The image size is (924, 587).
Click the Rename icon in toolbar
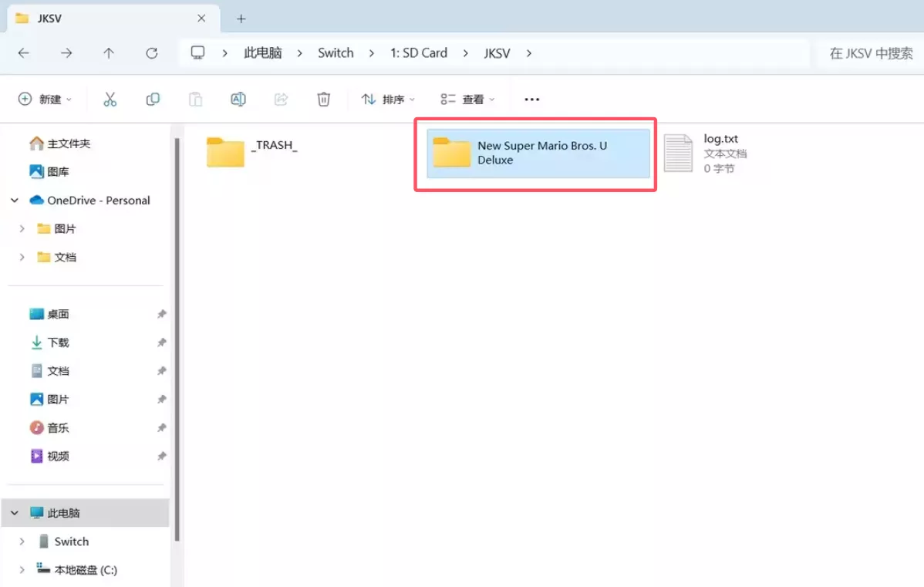point(238,99)
